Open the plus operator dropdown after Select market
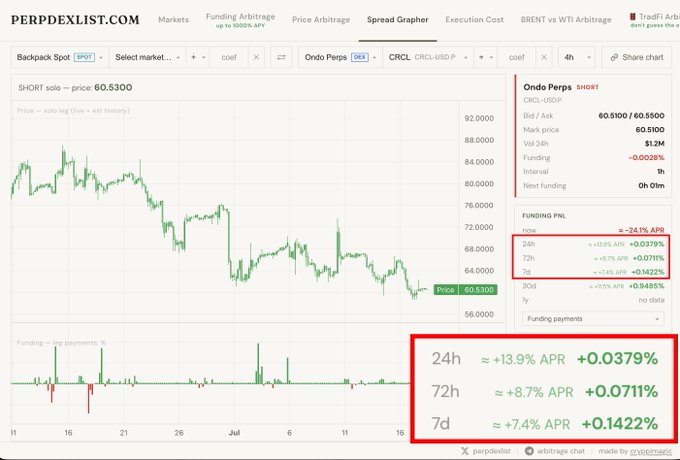This screenshot has width=680, height=460. click(198, 57)
